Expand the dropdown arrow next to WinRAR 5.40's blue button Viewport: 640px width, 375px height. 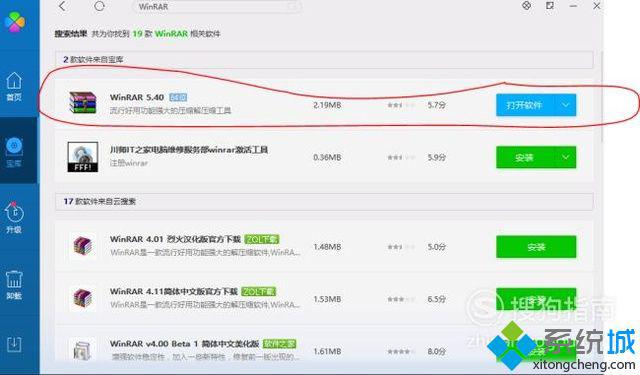566,105
